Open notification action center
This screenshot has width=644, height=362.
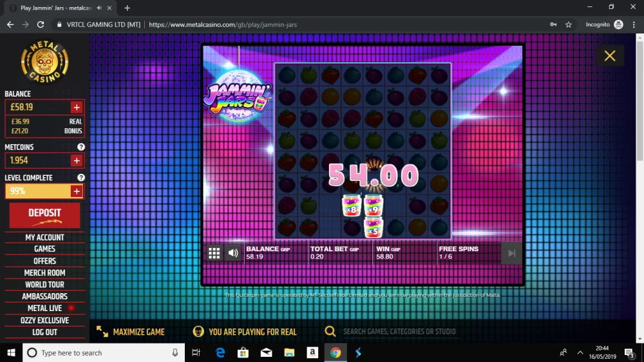click(629, 352)
